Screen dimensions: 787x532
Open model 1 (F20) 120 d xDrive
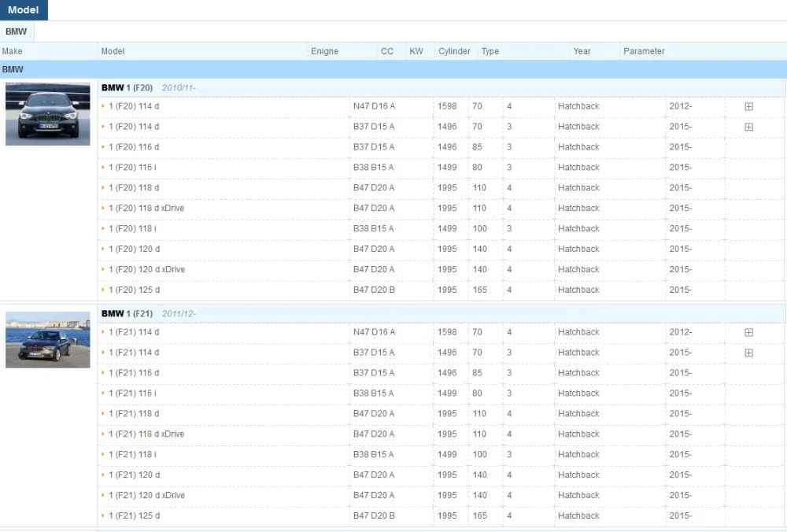point(146,269)
